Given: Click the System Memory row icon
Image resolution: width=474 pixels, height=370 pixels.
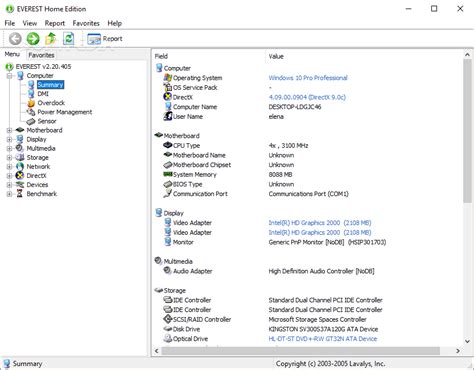Looking at the screenshot, I should [167, 174].
